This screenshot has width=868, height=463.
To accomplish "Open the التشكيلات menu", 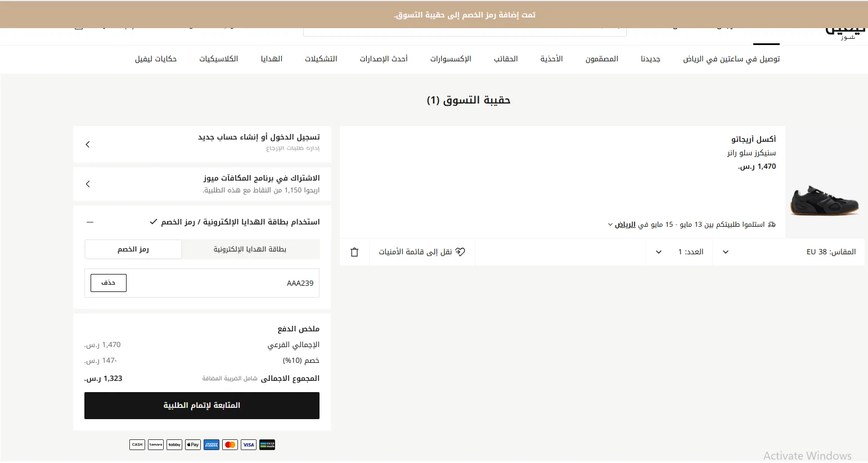I will click(321, 59).
